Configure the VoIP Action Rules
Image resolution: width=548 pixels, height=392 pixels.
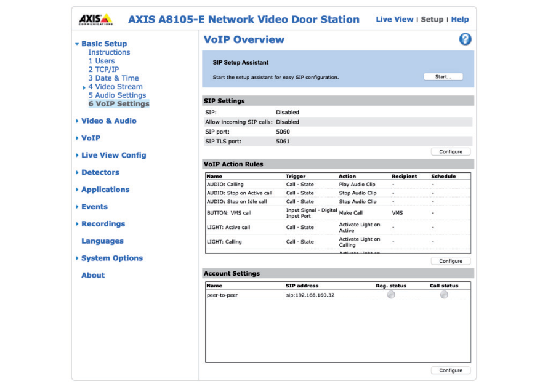coord(450,260)
